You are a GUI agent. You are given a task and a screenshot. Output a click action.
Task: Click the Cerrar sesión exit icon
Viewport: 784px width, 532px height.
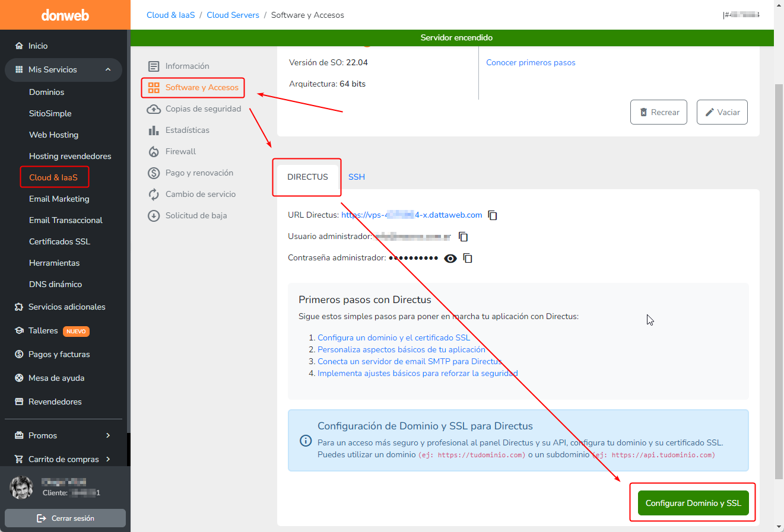click(42, 518)
